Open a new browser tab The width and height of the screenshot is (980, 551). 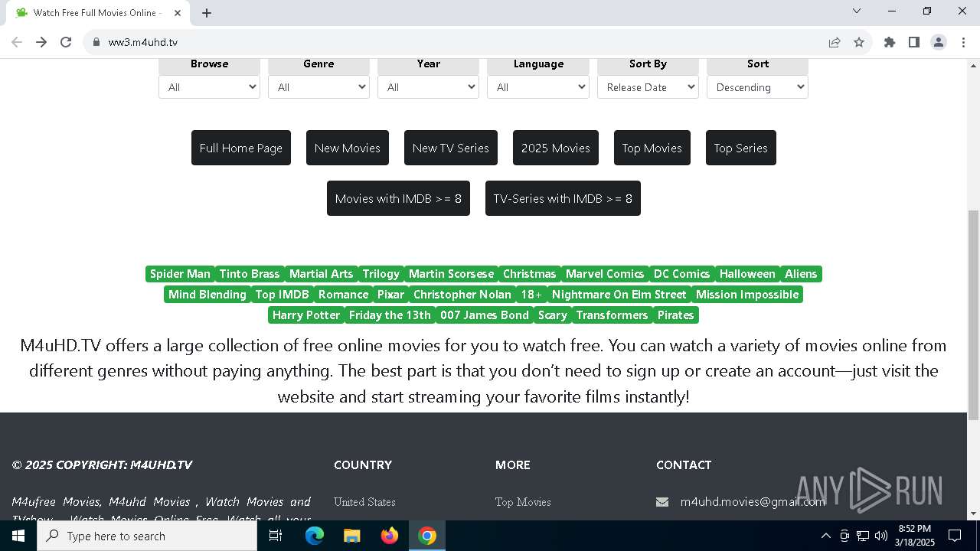pyautogui.click(x=207, y=13)
